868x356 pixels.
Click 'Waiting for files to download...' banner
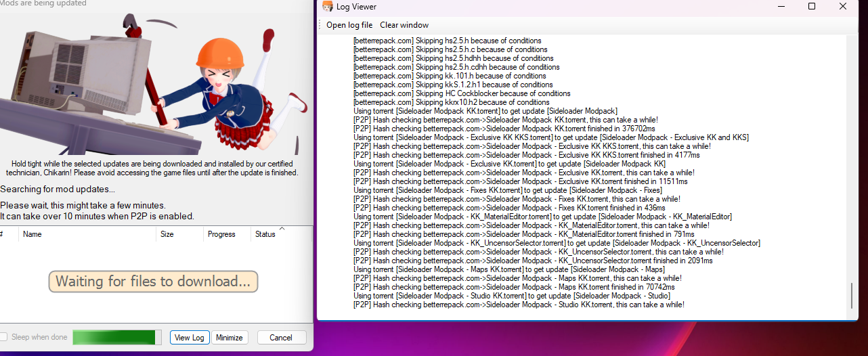coord(154,282)
